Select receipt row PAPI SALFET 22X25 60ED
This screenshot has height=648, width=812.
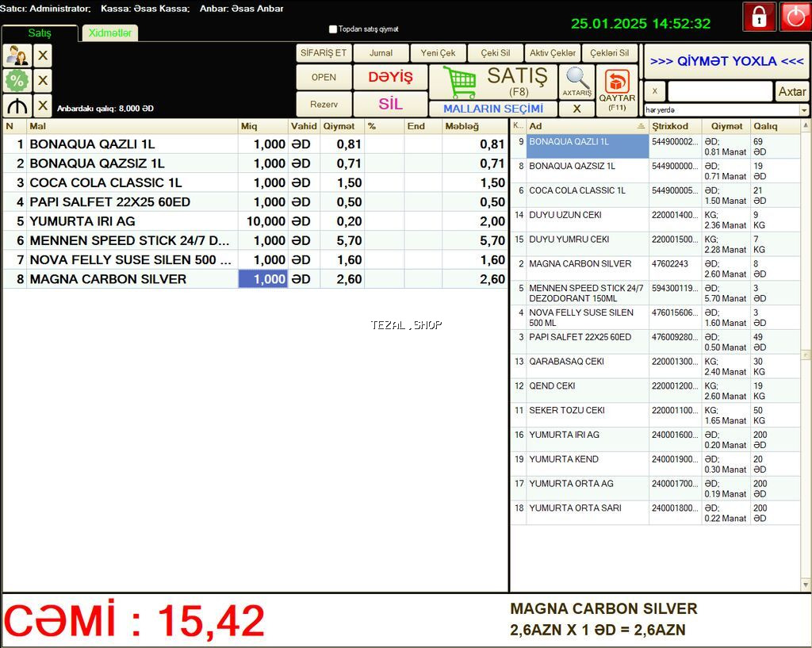[255, 202]
